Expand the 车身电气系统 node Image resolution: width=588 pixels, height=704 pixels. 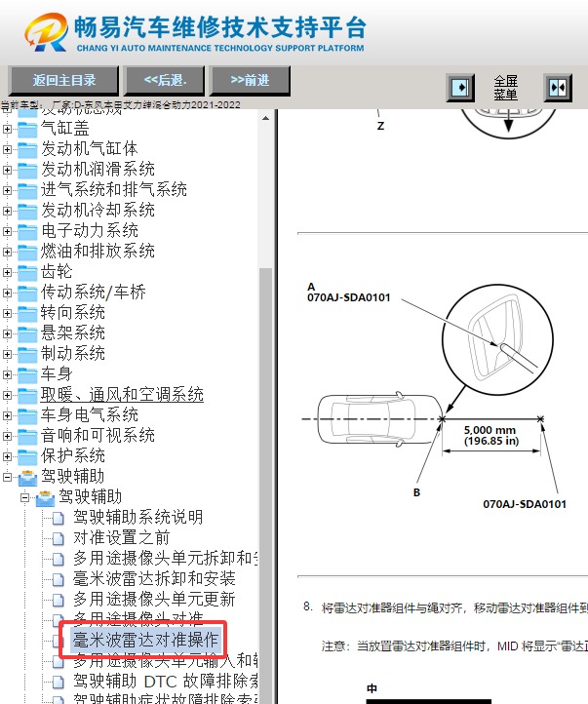(7, 415)
